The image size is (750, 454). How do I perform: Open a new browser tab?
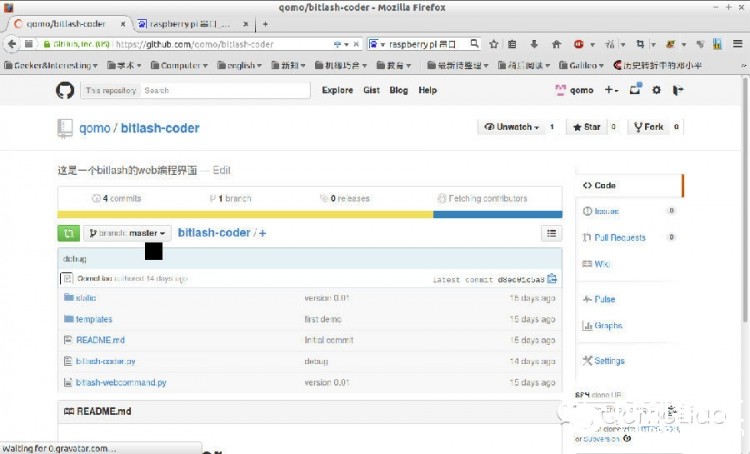tap(265, 24)
